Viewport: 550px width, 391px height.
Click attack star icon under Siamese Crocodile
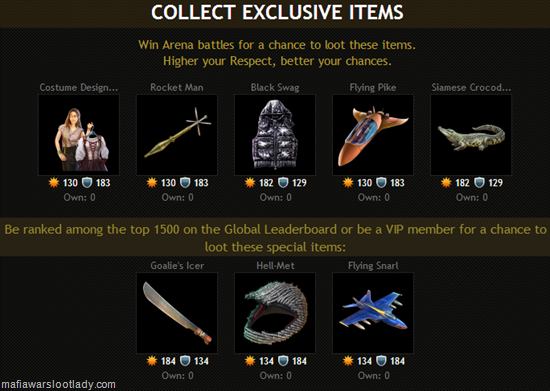click(446, 183)
